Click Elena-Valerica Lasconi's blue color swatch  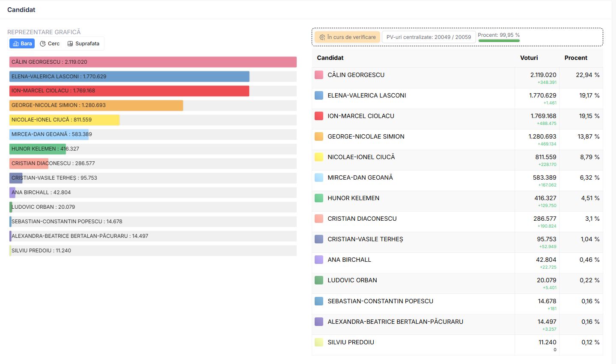click(x=319, y=95)
